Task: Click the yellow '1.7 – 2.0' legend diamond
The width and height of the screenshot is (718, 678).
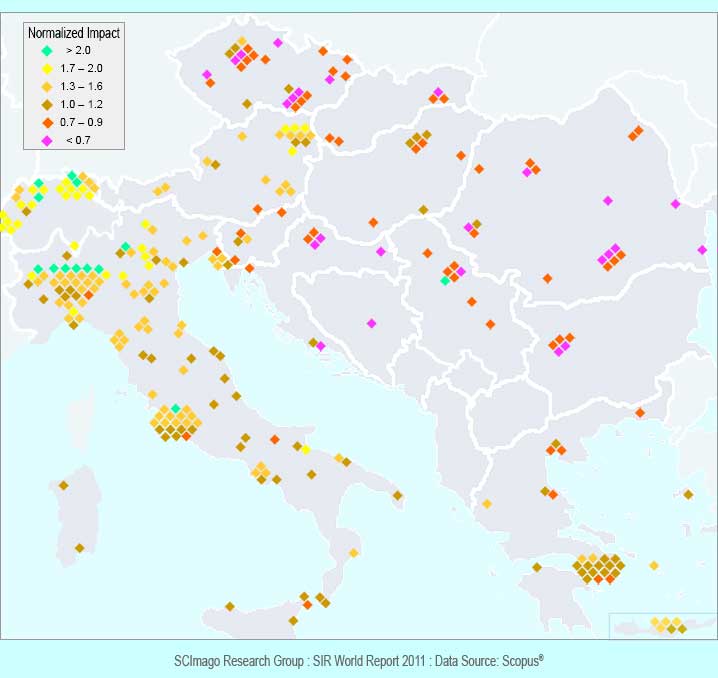Action: click(x=47, y=69)
